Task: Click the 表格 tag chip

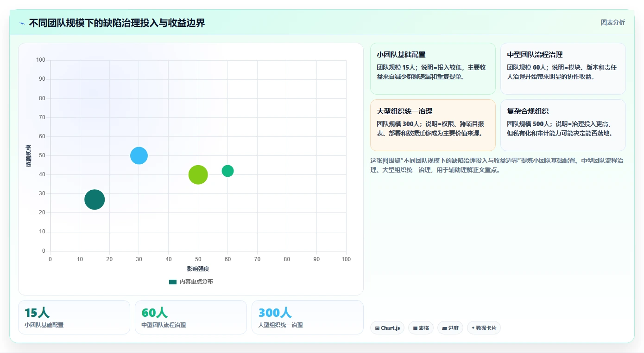Action: point(421,328)
